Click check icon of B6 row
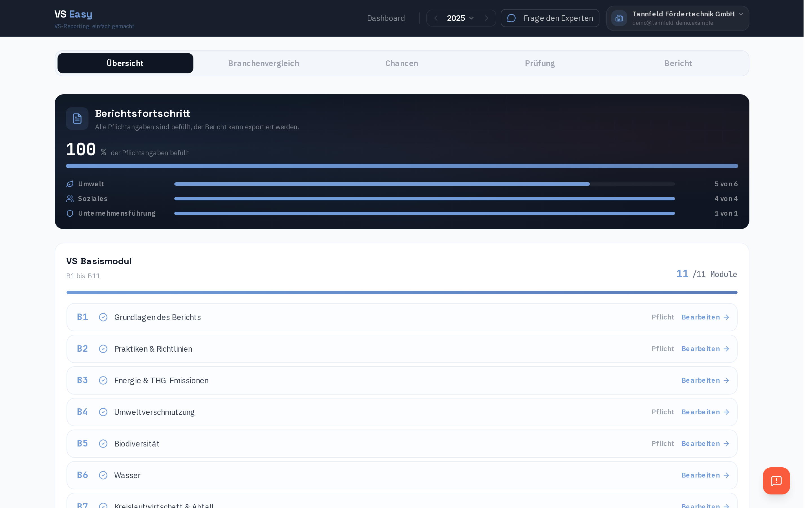 click(x=103, y=475)
